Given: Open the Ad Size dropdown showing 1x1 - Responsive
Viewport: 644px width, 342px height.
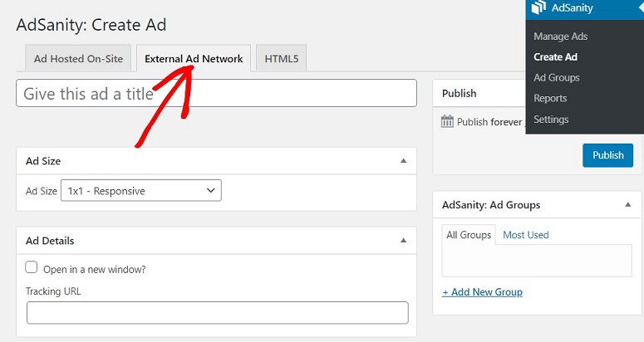Looking at the screenshot, I should [141, 191].
